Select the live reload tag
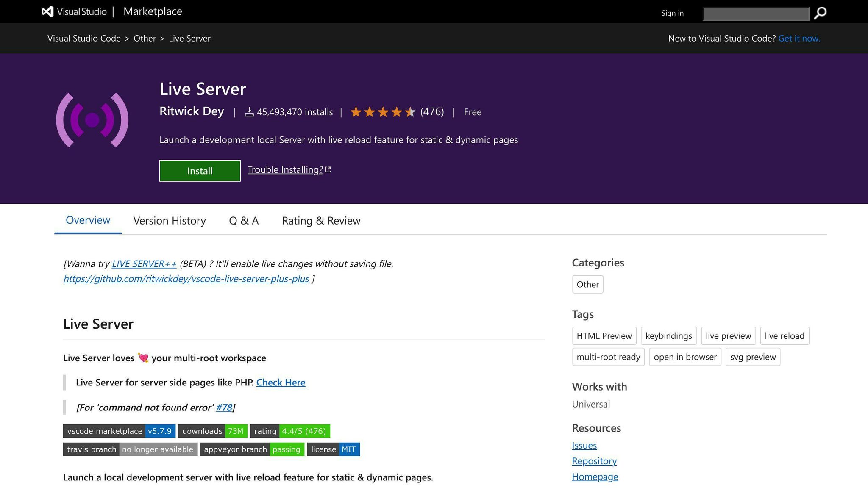Viewport: 868px width, 488px height. click(x=784, y=335)
